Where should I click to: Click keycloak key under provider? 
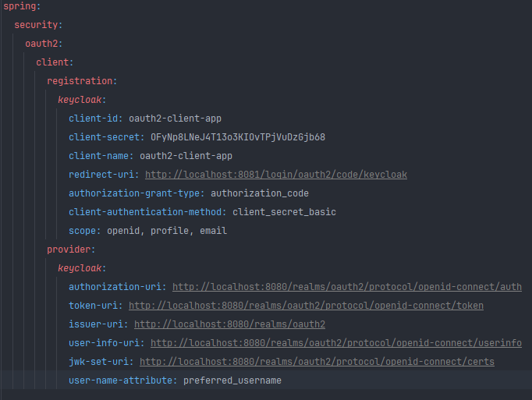[80, 267]
